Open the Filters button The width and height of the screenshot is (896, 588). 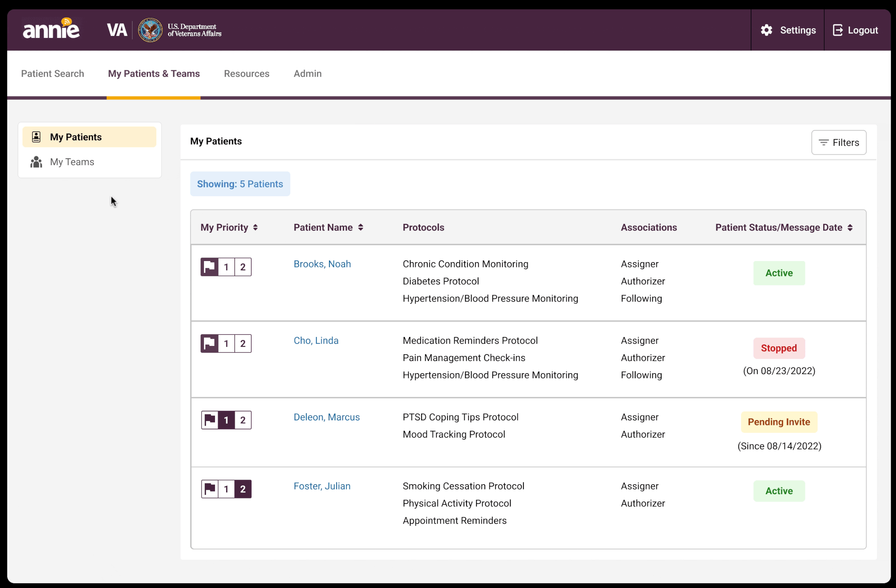click(838, 143)
